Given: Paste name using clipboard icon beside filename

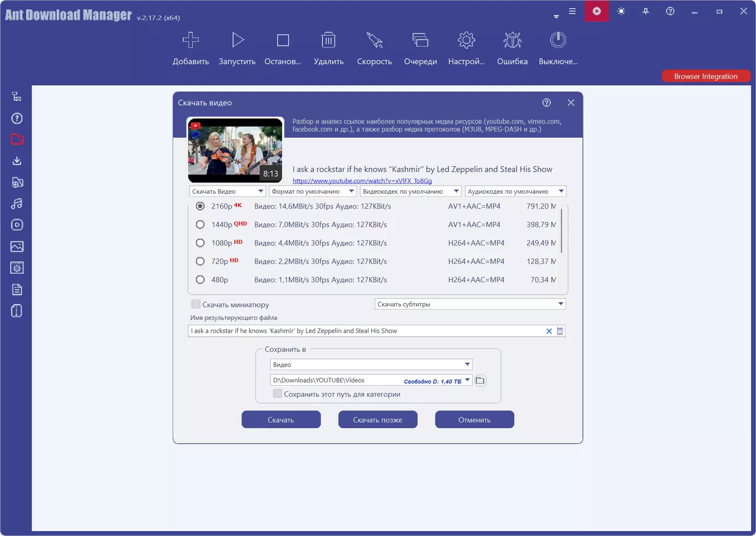Looking at the screenshot, I should point(560,331).
